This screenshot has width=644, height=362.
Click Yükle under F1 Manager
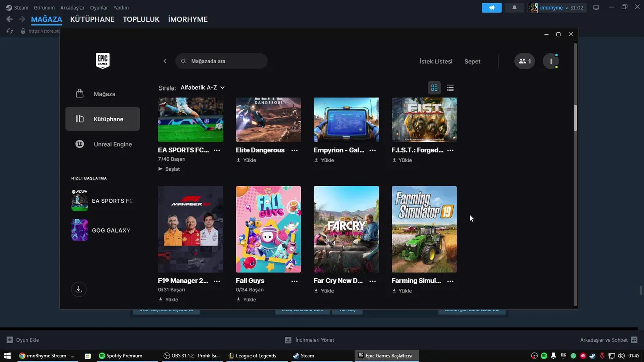(x=168, y=300)
